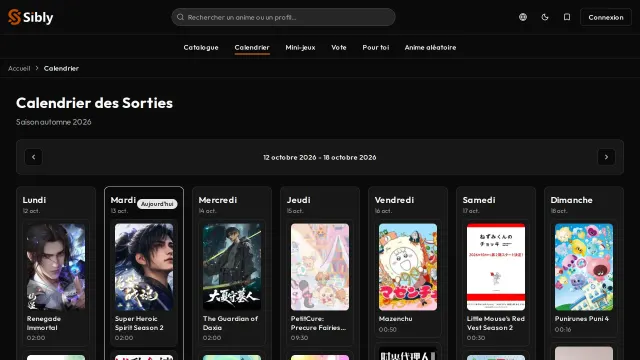Click Calendrier des Sorties heading
The height and width of the screenshot is (360, 640).
coord(94,103)
